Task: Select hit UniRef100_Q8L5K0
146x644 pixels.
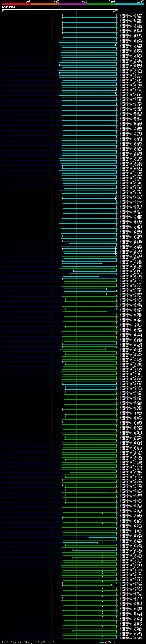Action: 131,85
